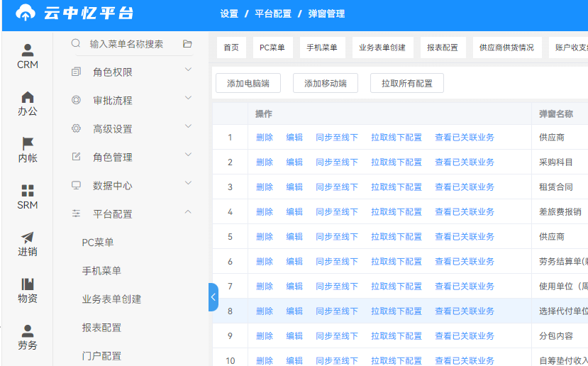Image resolution: width=588 pixels, height=366 pixels.
Task: Click the 平台配置 breadcrumb
Action: (x=273, y=14)
